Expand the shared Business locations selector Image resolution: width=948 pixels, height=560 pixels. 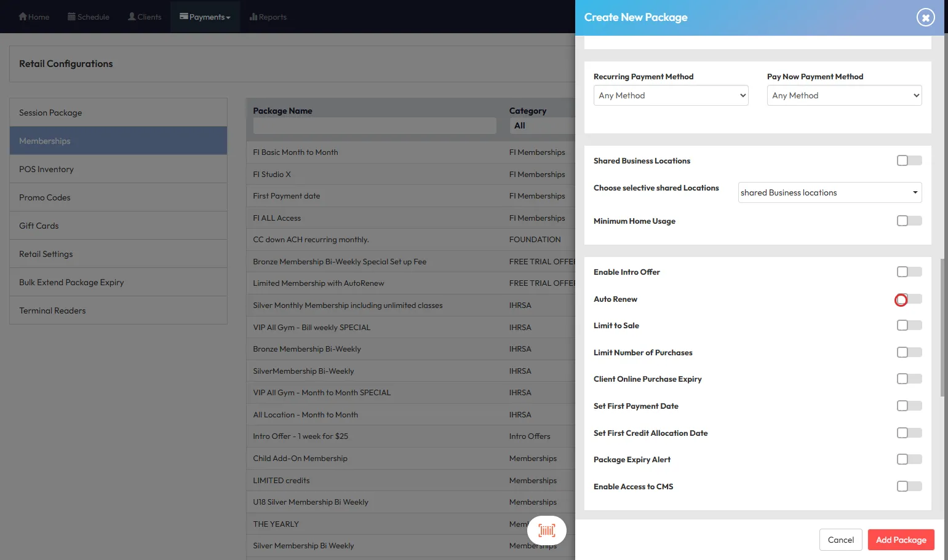(x=829, y=192)
